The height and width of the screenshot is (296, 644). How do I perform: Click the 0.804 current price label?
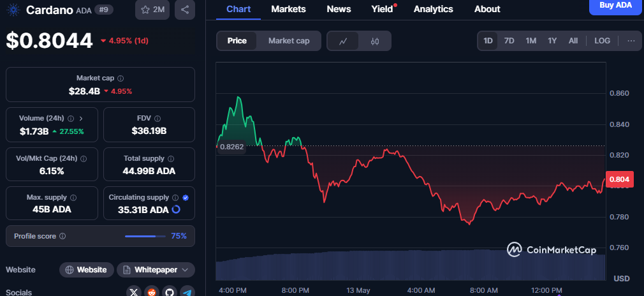click(619, 179)
